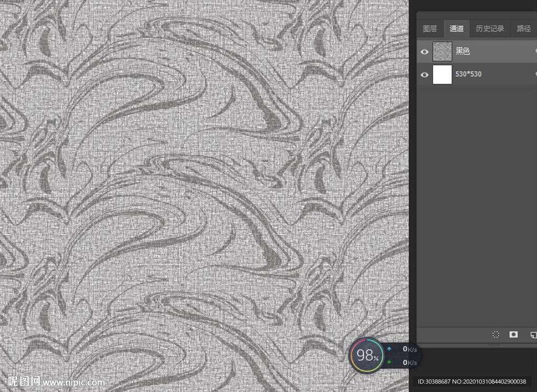The height and width of the screenshot is (392, 537).
Task: Save selection as channel icon
Action: (x=513, y=334)
